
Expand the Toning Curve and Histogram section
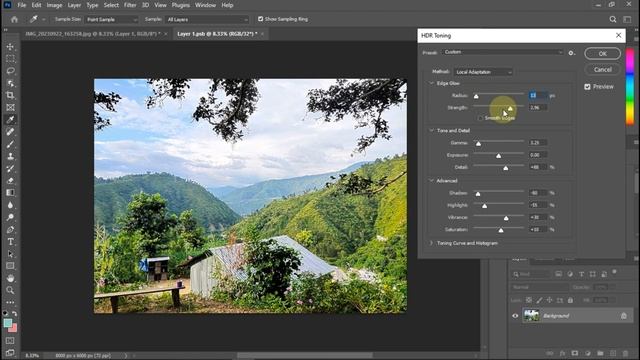click(431, 243)
